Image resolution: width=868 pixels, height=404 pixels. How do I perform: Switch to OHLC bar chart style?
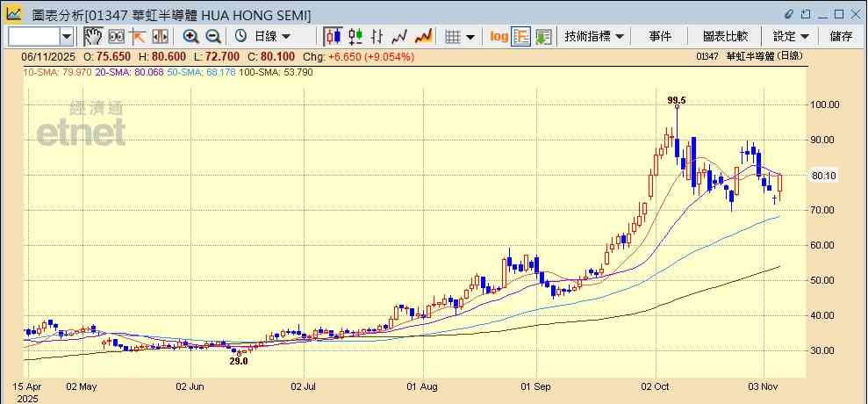point(378,36)
